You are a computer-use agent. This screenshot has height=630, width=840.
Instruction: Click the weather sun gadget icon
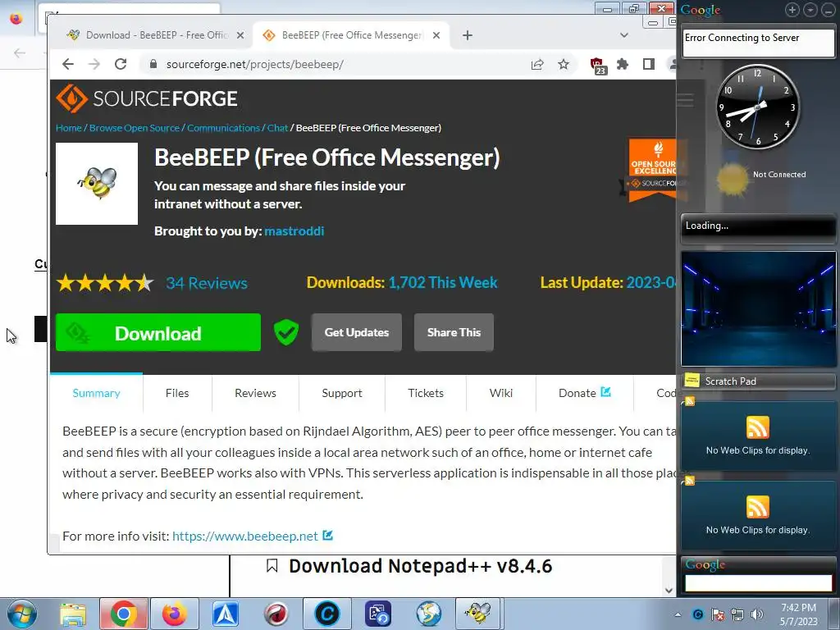tap(733, 178)
